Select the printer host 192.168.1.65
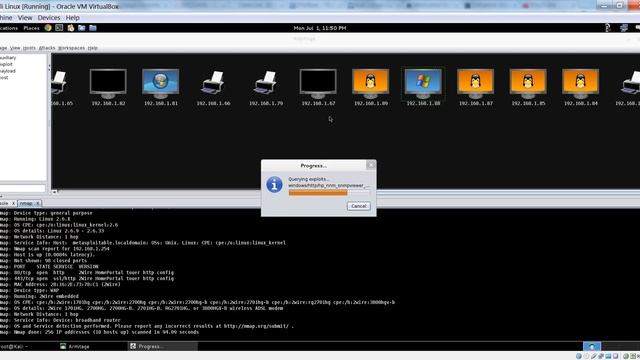 (59, 83)
